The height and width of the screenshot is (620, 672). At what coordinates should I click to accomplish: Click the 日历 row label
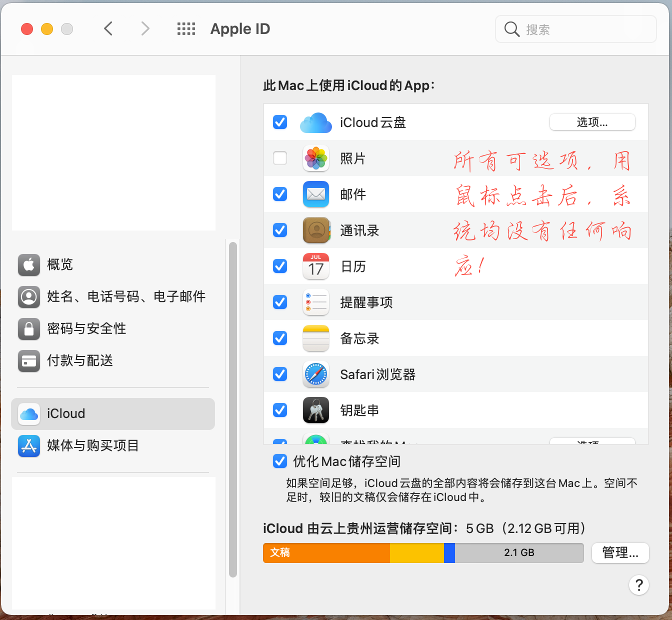click(353, 266)
